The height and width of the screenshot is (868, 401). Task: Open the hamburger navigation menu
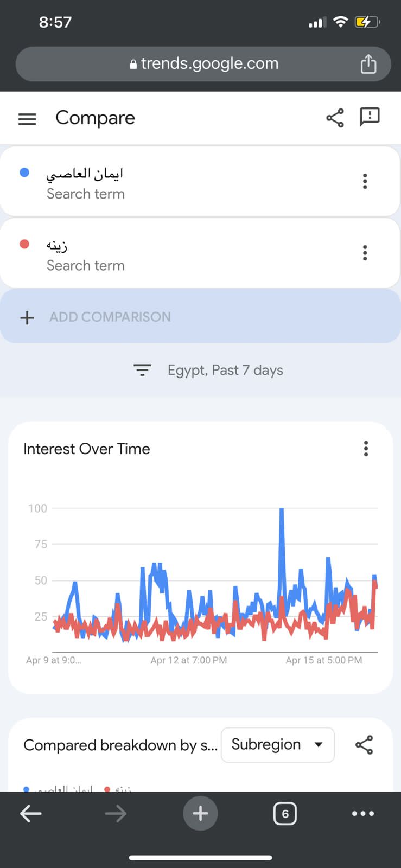coord(27,119)
